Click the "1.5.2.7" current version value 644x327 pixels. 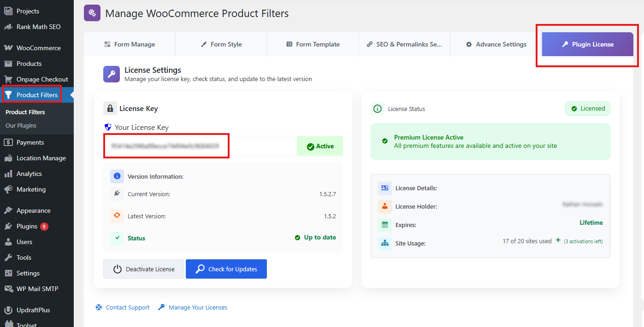(327, 194)
